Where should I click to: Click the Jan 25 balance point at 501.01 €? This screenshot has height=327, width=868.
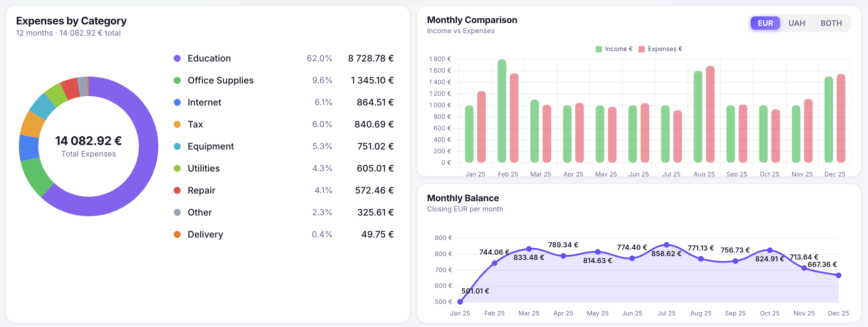click(x=460, y=302)
